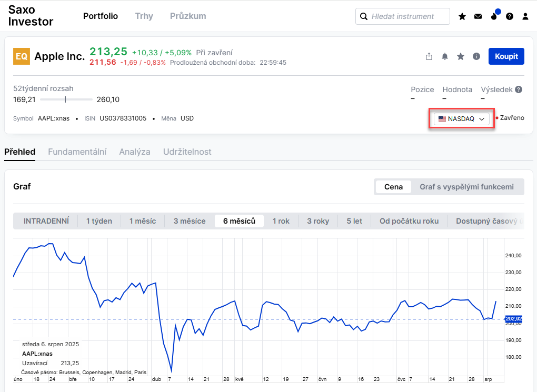
Task: Click the closing price 213,25
Action: tap(108, 52)
